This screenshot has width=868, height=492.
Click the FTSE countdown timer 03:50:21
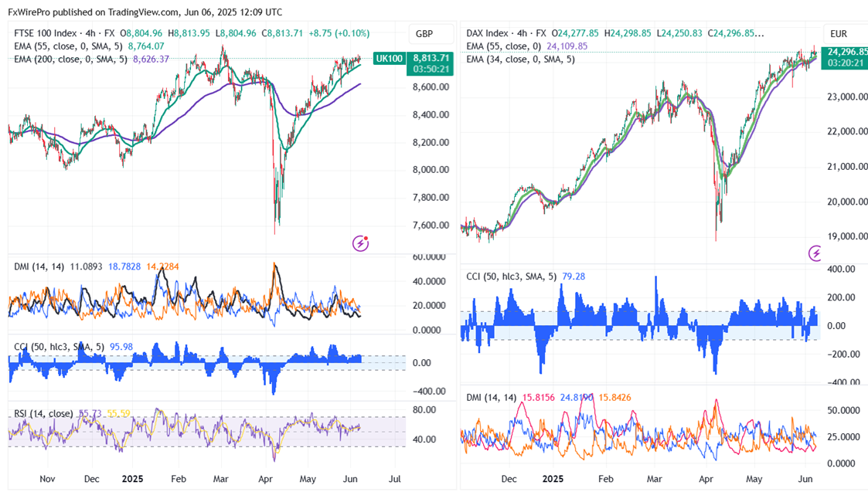431,70
